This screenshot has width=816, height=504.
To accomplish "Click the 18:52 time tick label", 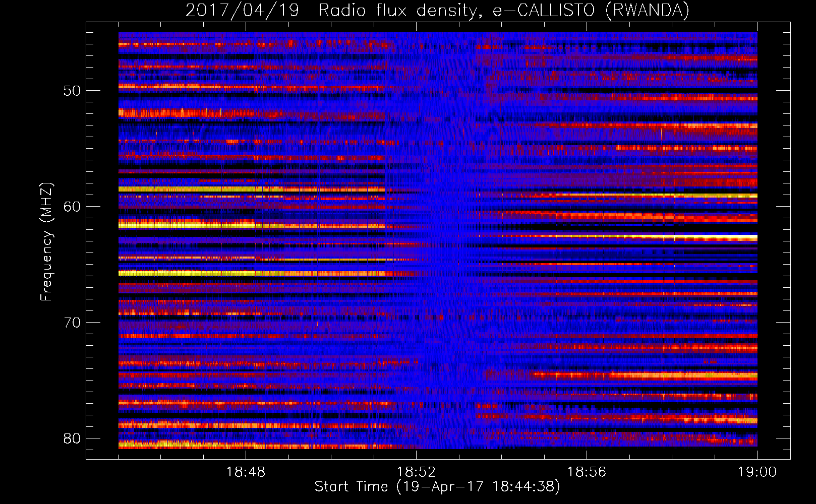I will 416,472.
